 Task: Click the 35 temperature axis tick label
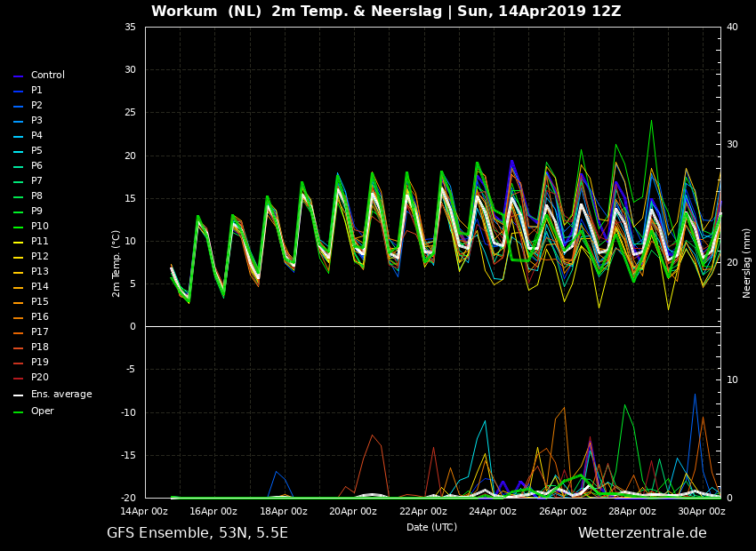click(x=130, y=28)
